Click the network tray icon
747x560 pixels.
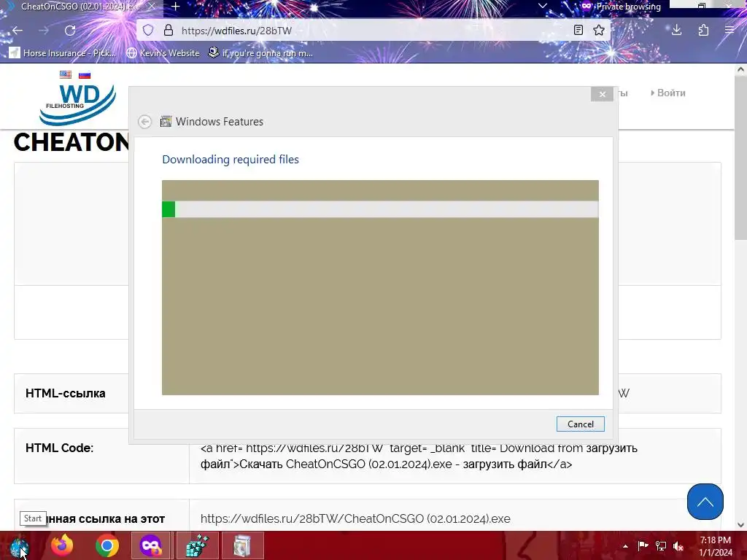(x=661, y=546)
